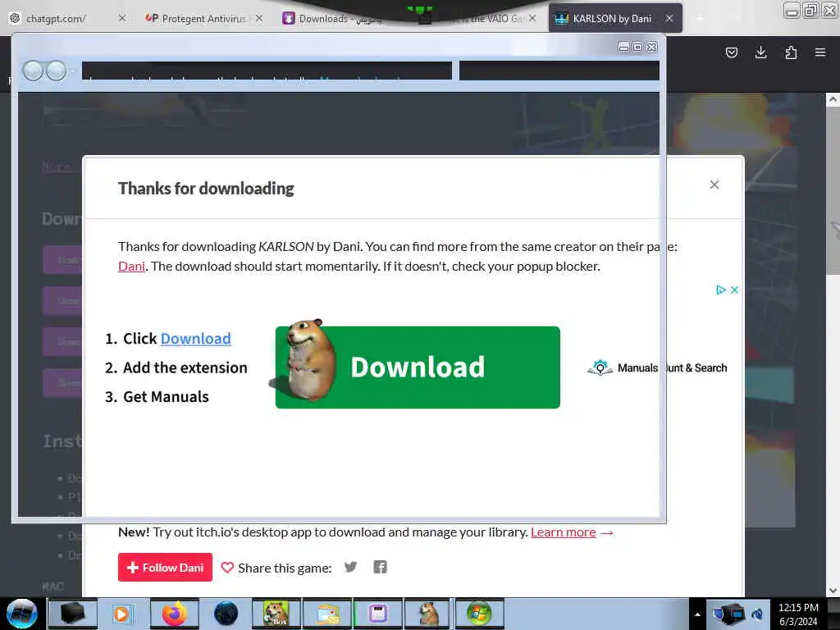Viewport: 840px width, 630px height.
Task: Select the KARLSON by Dani tab
Action: [x=615, y=18]
